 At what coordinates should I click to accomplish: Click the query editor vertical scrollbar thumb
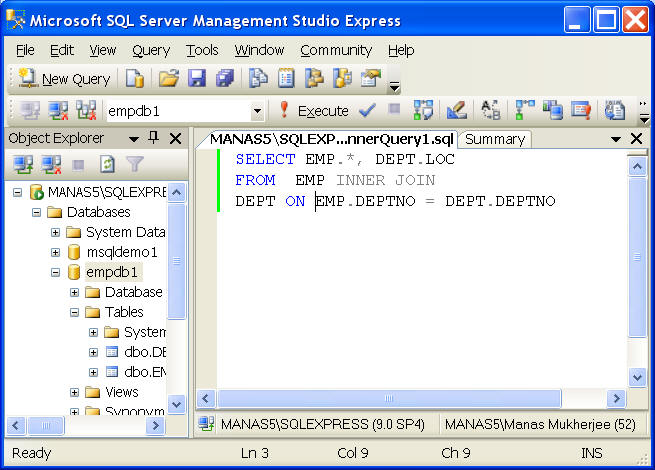point(637,257)
